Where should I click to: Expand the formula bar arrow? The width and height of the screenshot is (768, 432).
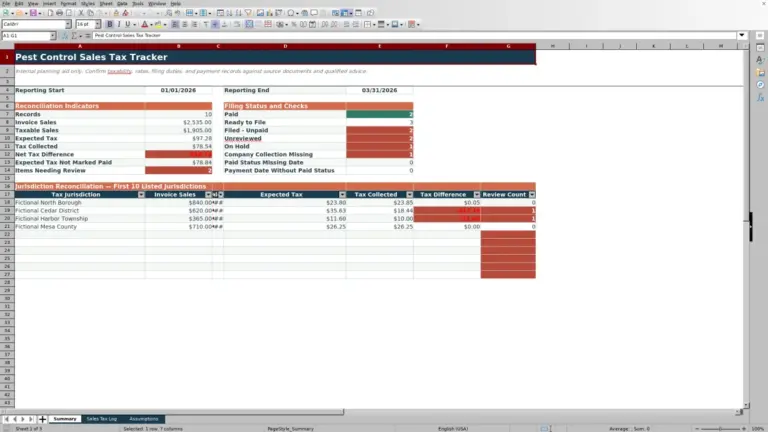click(742, 35)
